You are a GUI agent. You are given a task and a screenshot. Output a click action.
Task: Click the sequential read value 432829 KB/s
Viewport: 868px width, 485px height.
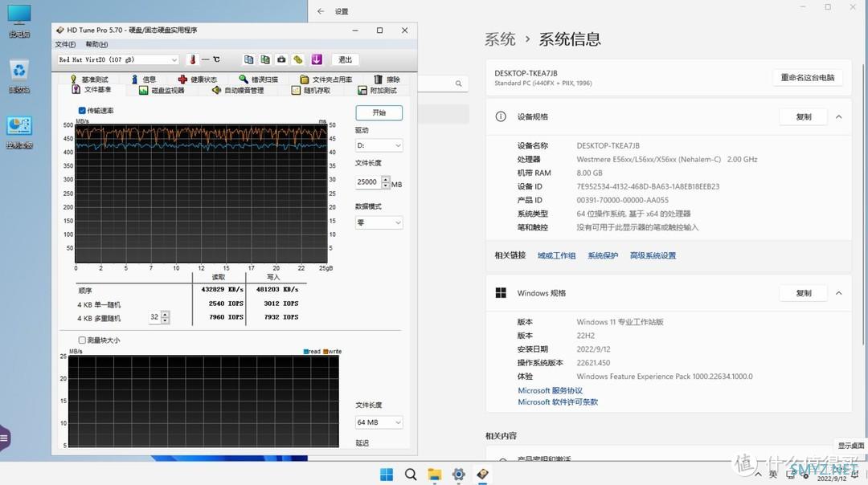click(x=222, y=289)
